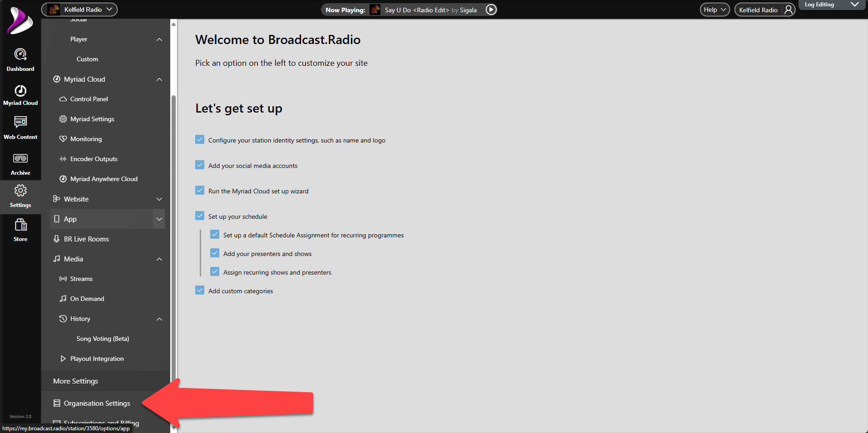The height and width of the screenshot is (433, 868).
Task: Expand the Website settings section
Action: click(x=159, y=199)
